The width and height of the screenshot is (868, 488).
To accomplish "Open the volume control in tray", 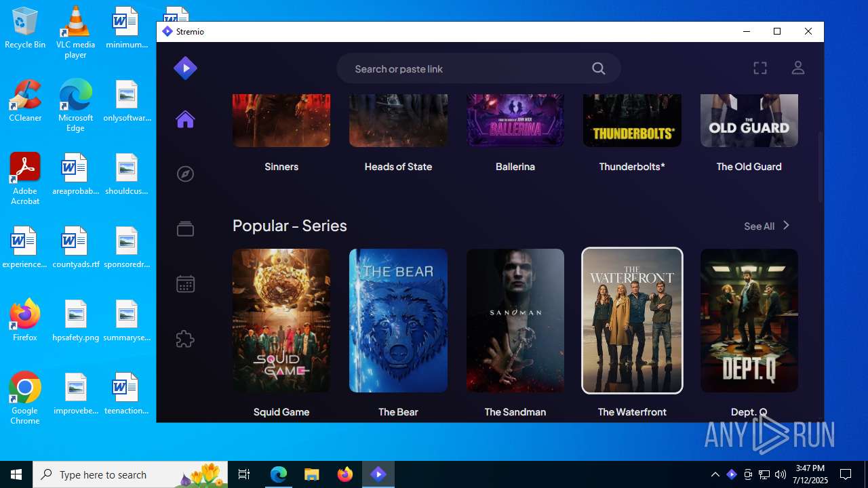I will pyautogui.click(x=781, y=474).
